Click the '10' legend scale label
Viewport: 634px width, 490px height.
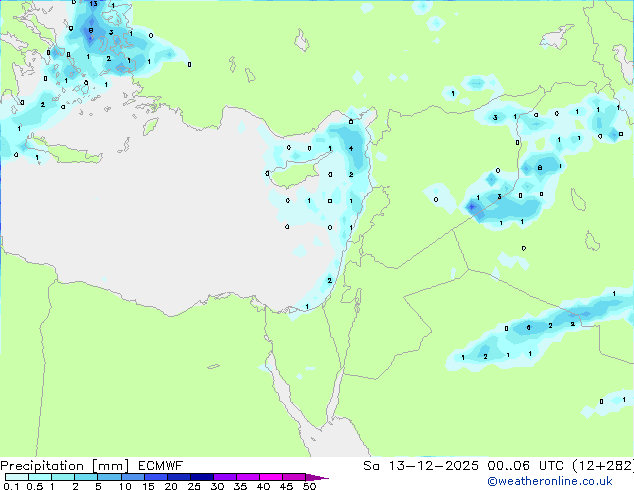(125, 486)
